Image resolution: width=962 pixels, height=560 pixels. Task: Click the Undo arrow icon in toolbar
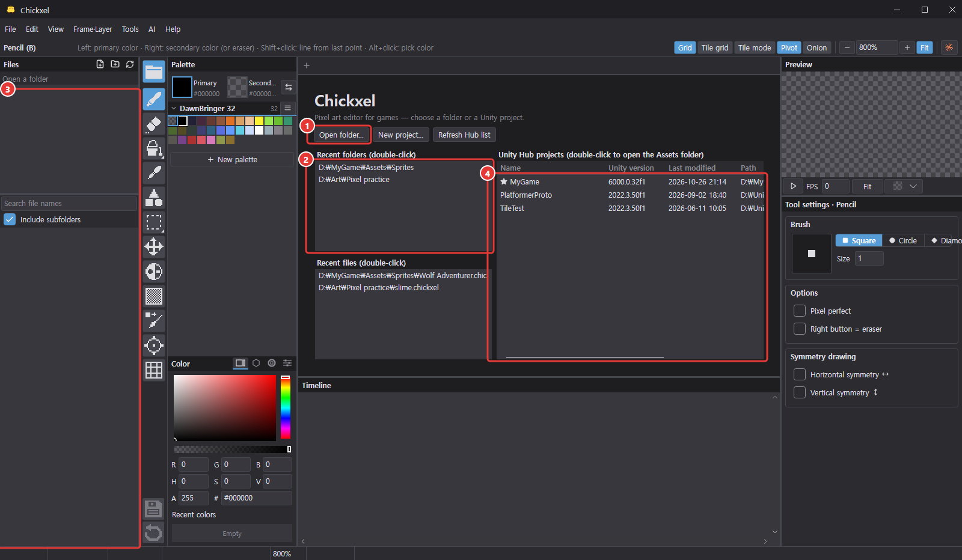(x=154, y=533)
